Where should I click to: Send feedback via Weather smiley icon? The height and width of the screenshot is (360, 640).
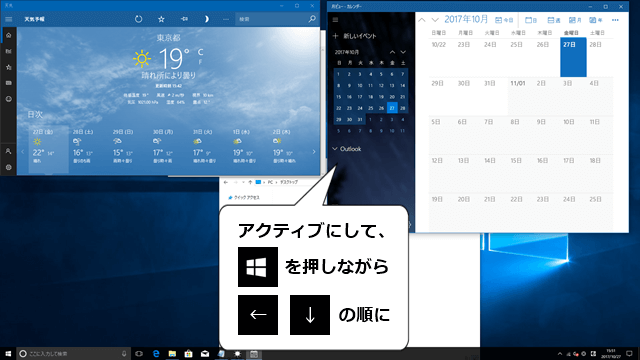[9, 99]
